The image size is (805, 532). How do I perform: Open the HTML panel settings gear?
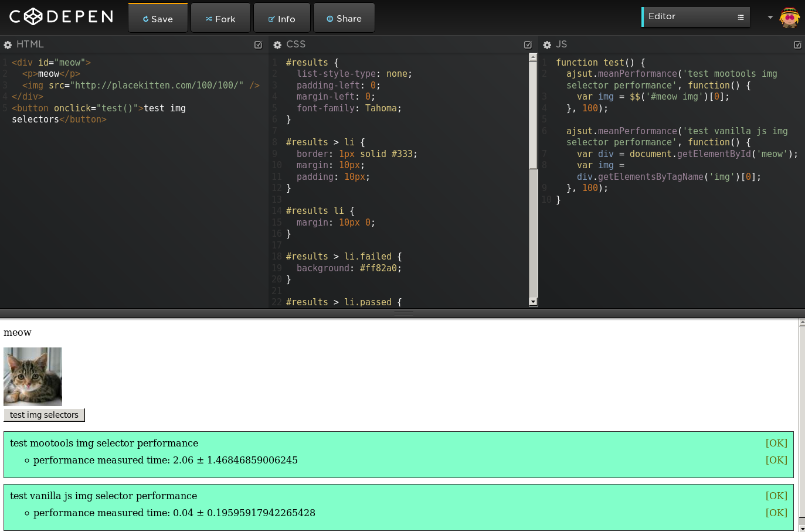[7, 44]
